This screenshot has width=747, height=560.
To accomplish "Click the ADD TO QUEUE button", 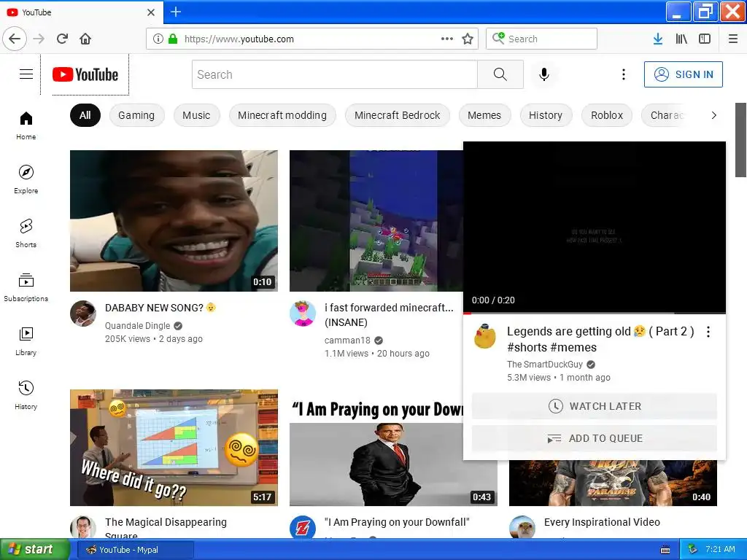I will [x=594, y=438].
